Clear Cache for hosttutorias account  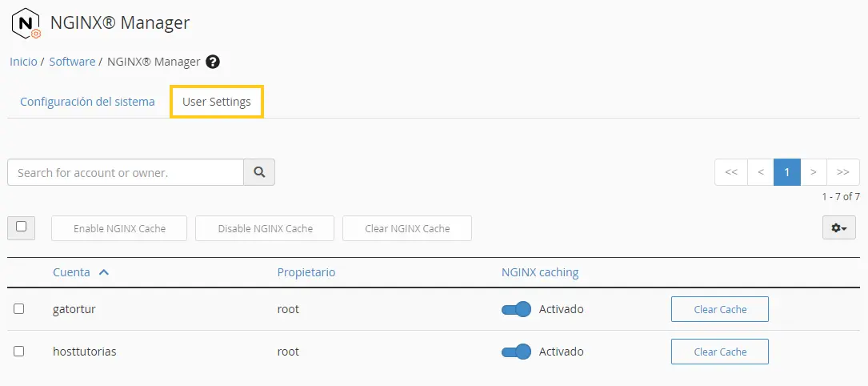tap(720, 352)
